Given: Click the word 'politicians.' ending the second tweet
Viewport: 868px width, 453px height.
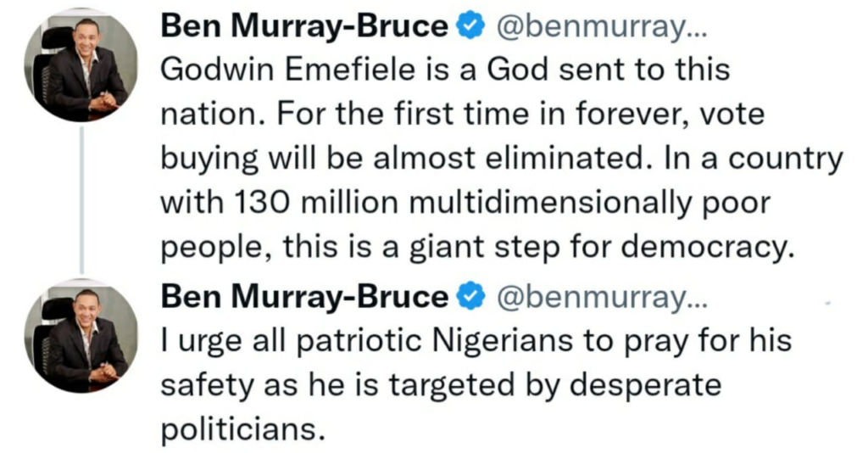Looking at the screenshot, I should (x=243, y=429).
